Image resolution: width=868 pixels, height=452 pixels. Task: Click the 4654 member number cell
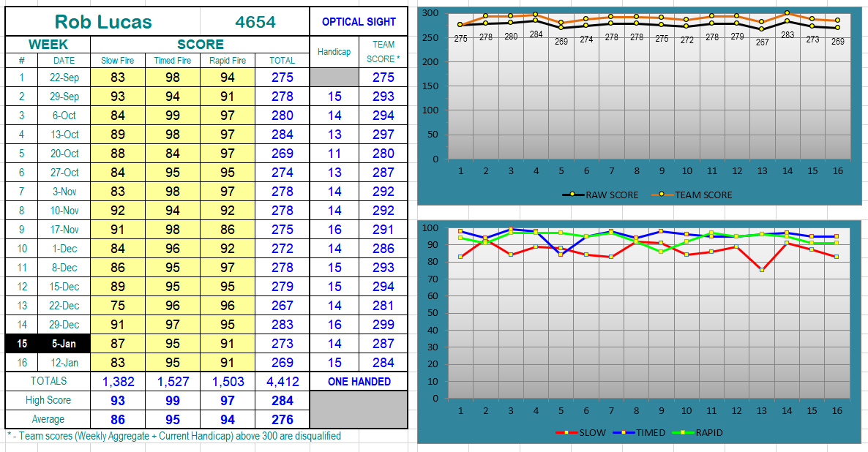(x=255, y=22)
